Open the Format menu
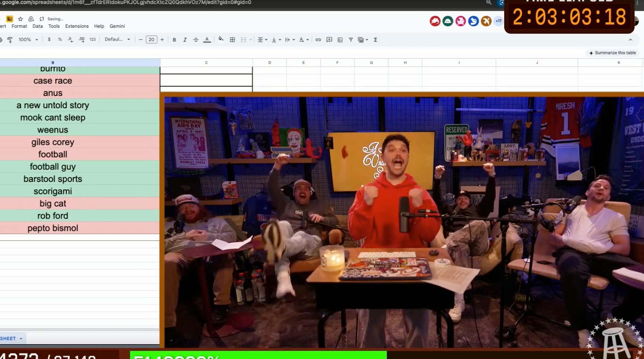The width and height of the screenshot is (644, 359). point(19,26)
